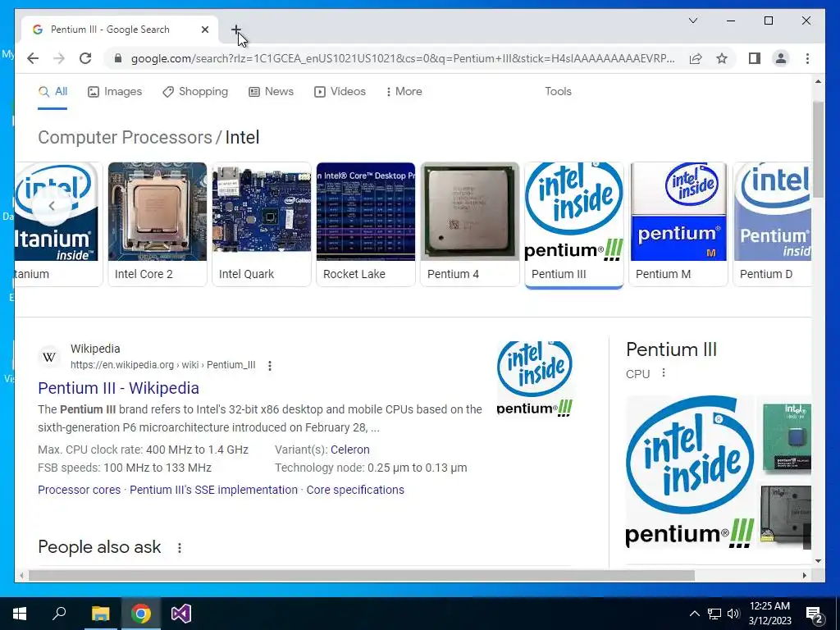
Task: Click scroll down arrow of vertical scrollbar
Action: click(x=818, y=561)
